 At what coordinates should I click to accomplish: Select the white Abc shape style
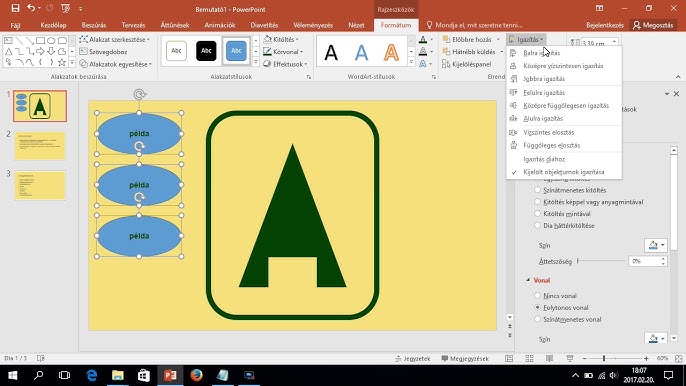176,51
